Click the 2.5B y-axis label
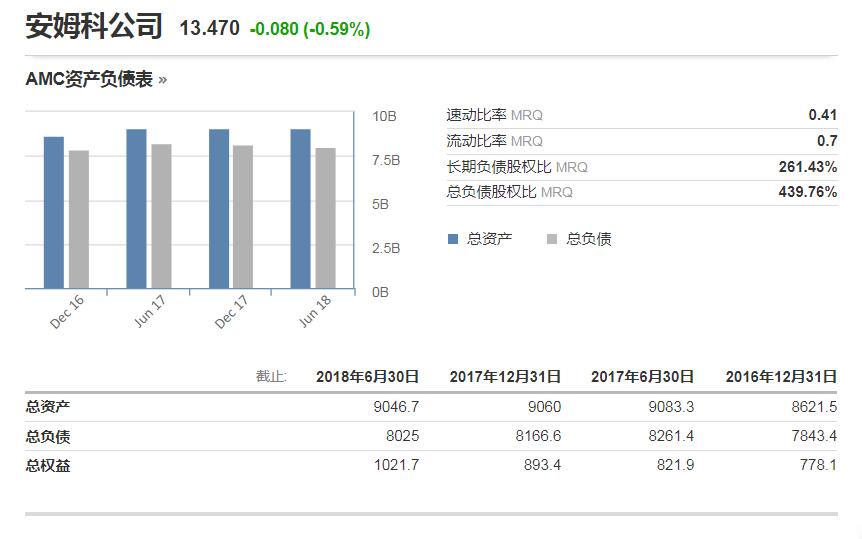This screenshot has width=862, height=539. click(386, 248)
